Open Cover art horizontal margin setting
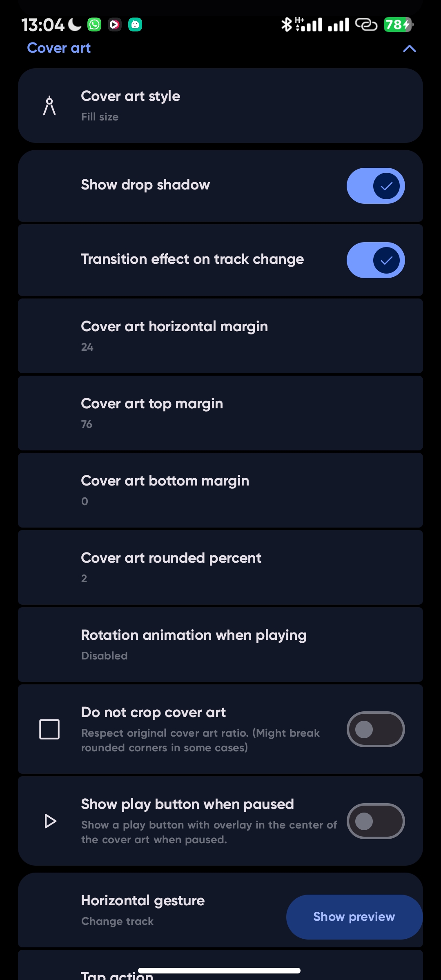 coord(220,336)
